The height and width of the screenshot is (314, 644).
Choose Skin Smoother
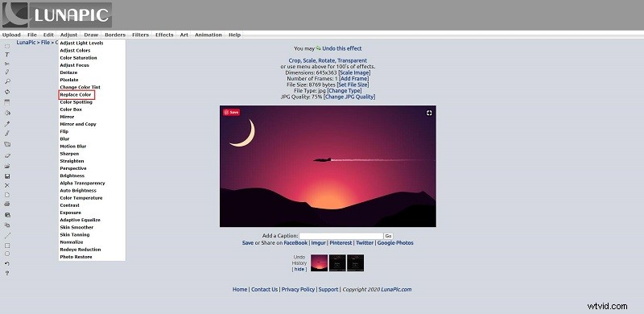click(76, 228)
